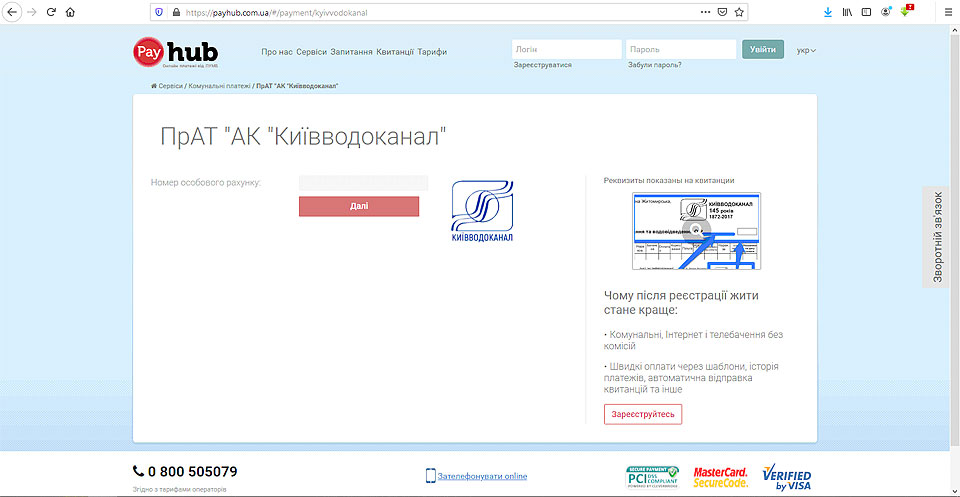The width and height of the screenshot is (960, 497).
Task: Click the phone number 0 800 505079
Action: click(x=193, y=472)
